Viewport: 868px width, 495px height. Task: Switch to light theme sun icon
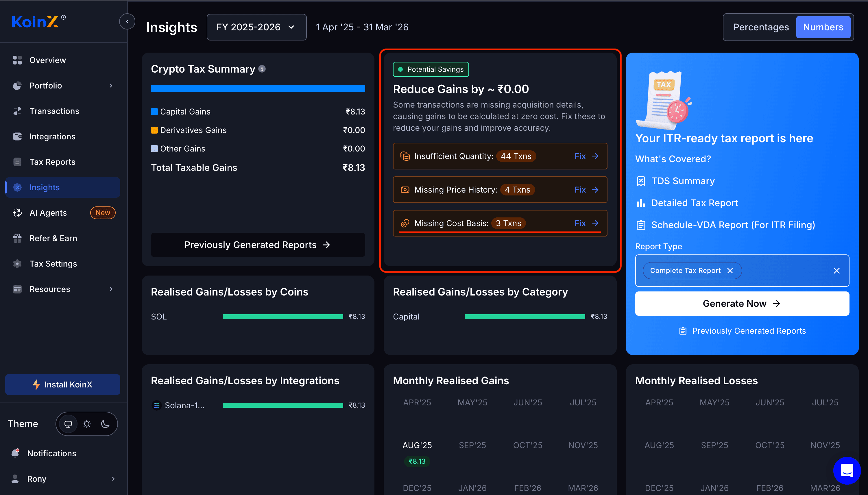point(87,424)
